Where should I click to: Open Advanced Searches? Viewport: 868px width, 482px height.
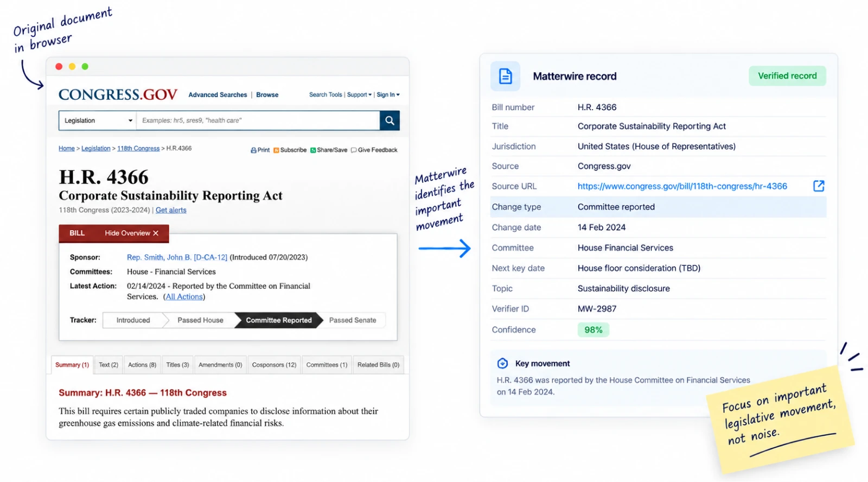click(x=218, y=95)
